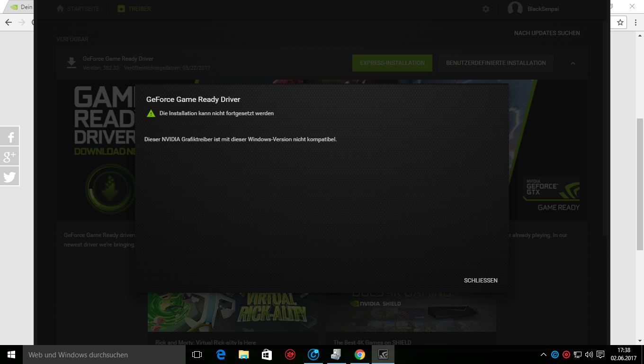Go back in the Chrome browser

pos(9,22)
